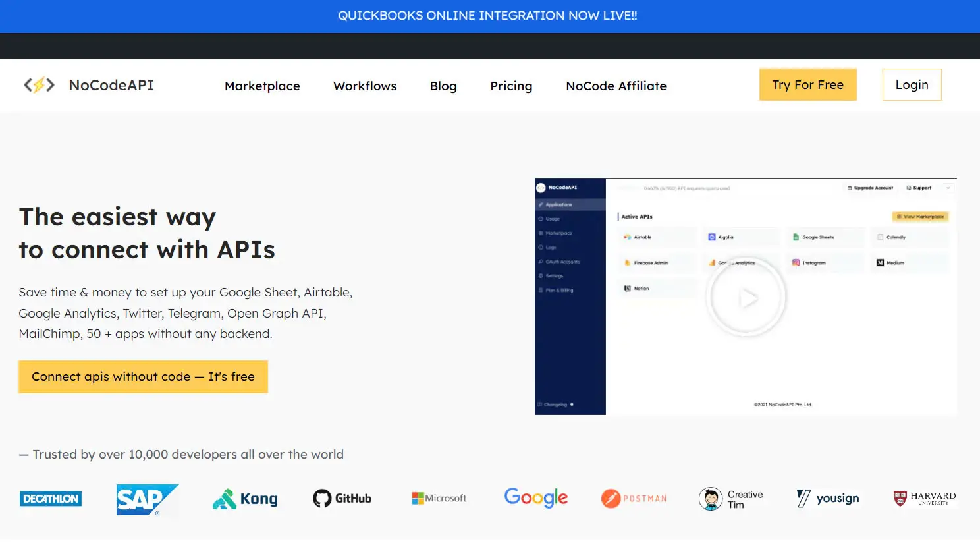Viewport: 980px width, 560px height.
Task: Open the NoCode Affiliate page
Action: [616, 86]
